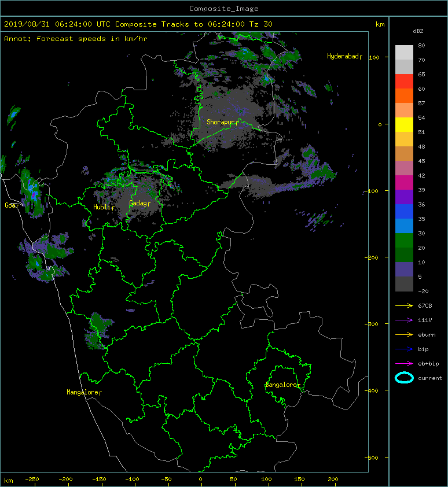Click the -500 tick on vertical axis
Viewport: 448px width, 487px height.
tap(371, 458)
